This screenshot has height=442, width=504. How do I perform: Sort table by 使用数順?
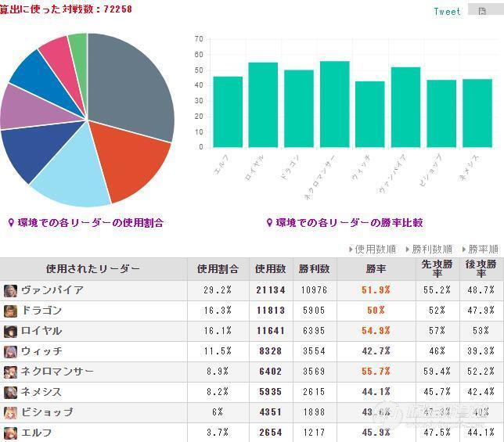(373, 249)
